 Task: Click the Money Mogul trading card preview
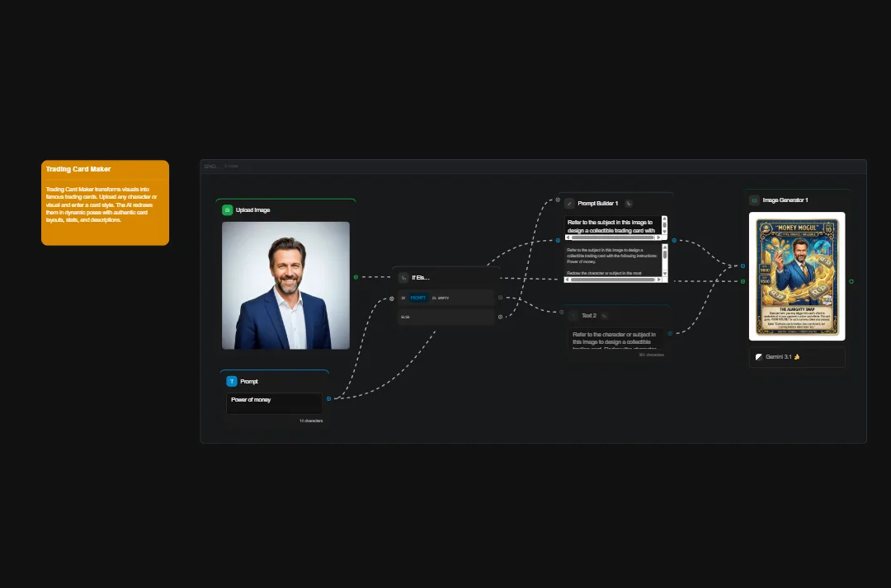[x=797, y=275]
